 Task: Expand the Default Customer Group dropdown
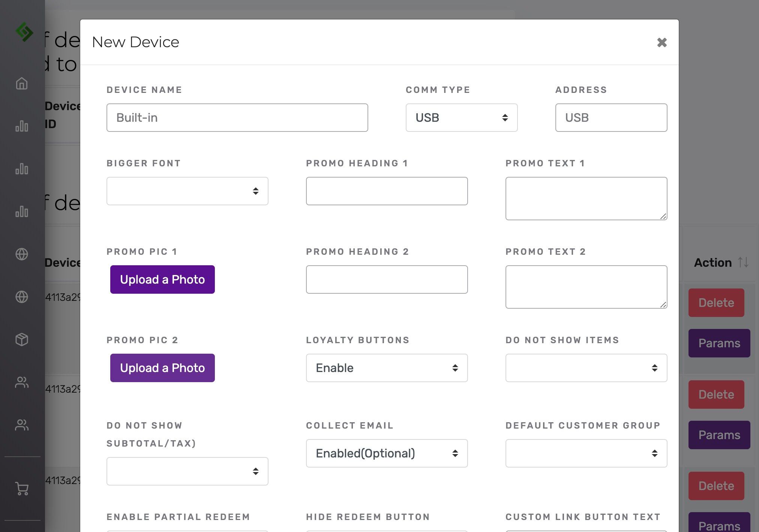tap(586, 453)
